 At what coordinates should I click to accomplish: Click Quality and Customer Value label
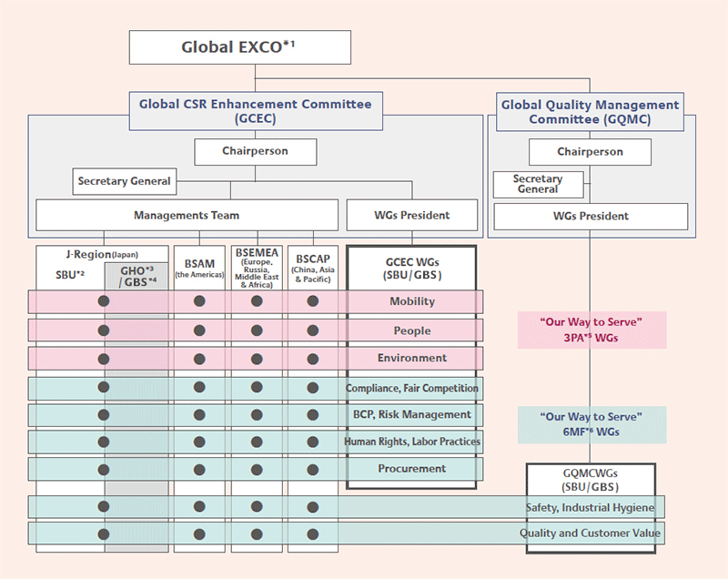[x=590, y=533]
